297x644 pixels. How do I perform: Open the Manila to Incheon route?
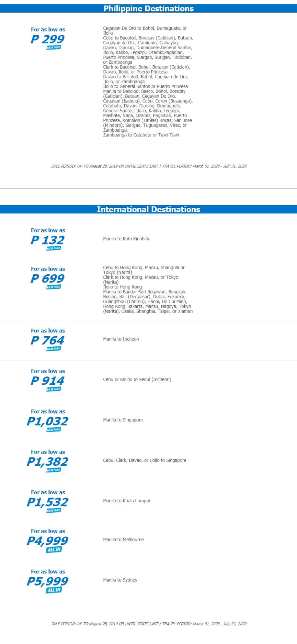[x=121, y=339]
